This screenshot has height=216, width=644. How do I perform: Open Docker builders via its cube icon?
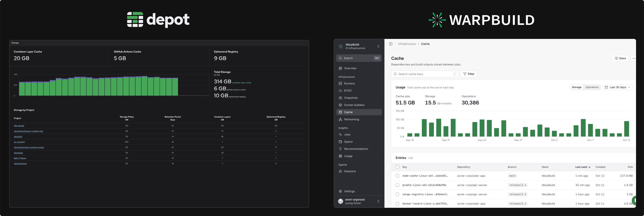[340, 105]
